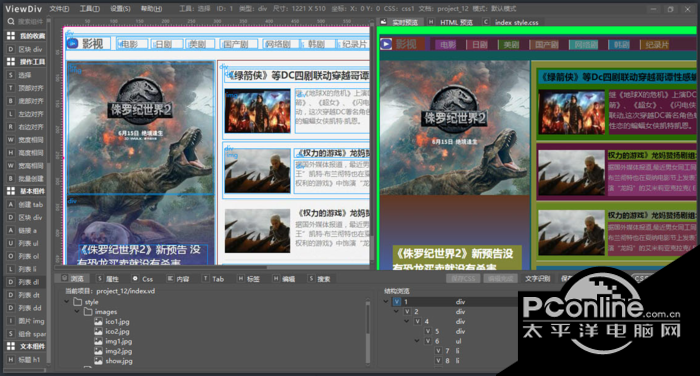Open the Css panel tab
This screenshot has width=700, height=376.
[143, 279]
